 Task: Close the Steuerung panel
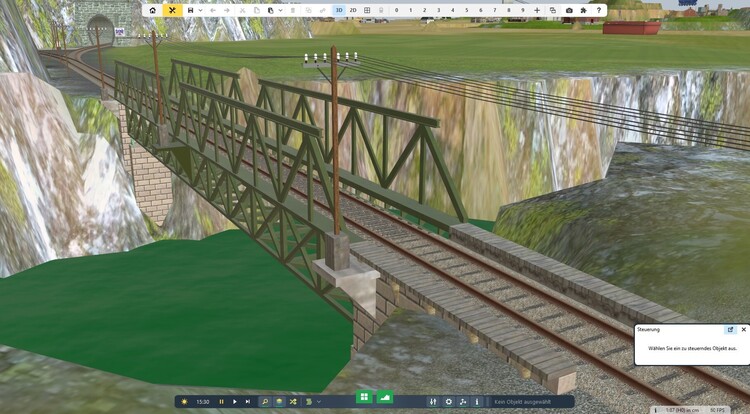click(x=743, y=329)
